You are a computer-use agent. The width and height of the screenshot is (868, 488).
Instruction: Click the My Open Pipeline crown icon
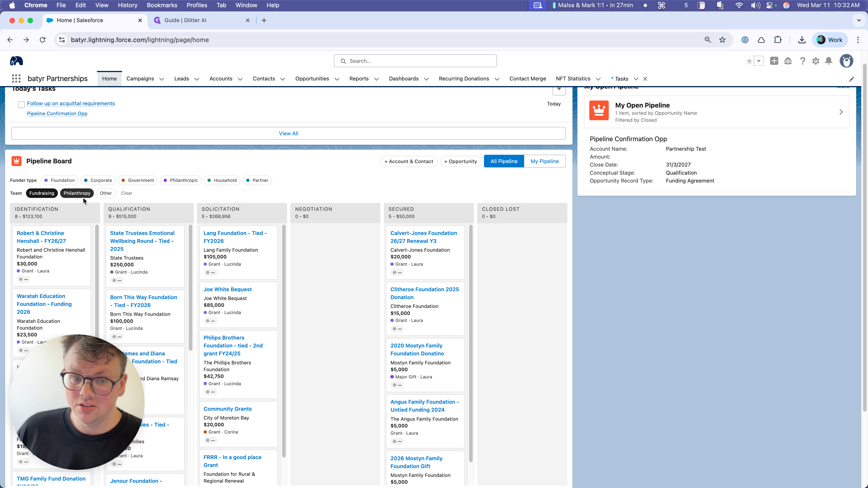[x=599, y=110]
